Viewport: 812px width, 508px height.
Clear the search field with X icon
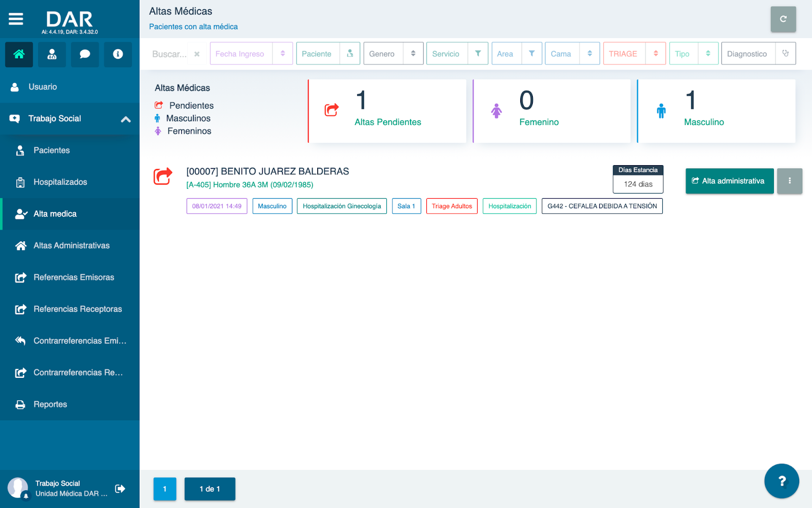(197, 54)
